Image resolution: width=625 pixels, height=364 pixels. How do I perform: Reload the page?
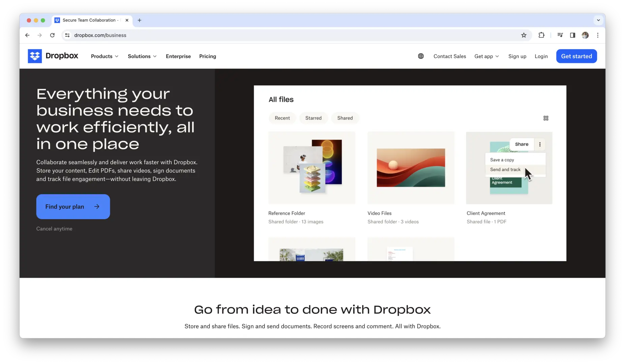tap(52, 35)
